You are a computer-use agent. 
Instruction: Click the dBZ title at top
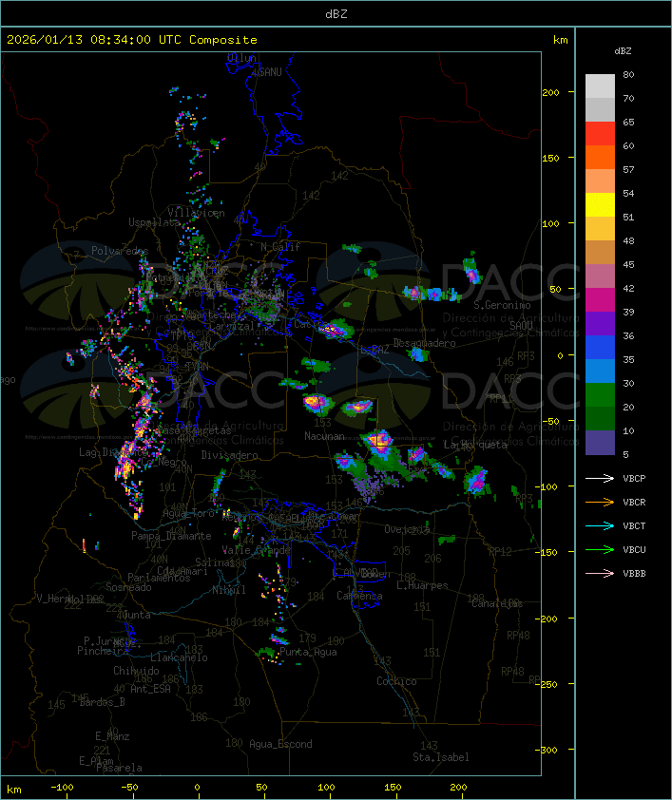tap(336, 13)
